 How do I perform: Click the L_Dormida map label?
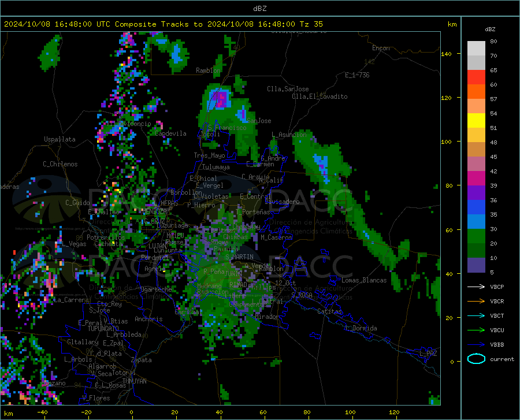click(361, 328)
